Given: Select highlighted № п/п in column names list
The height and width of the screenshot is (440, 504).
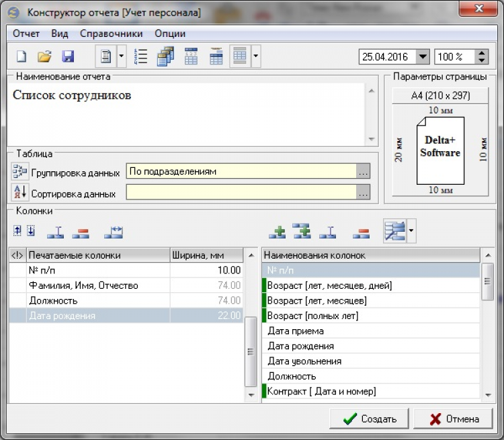Looking at the screenshot, I should click(x=371, y=270).
